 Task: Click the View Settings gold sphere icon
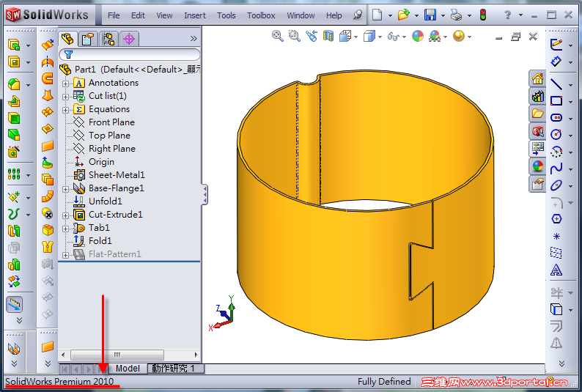pos(459,36)
